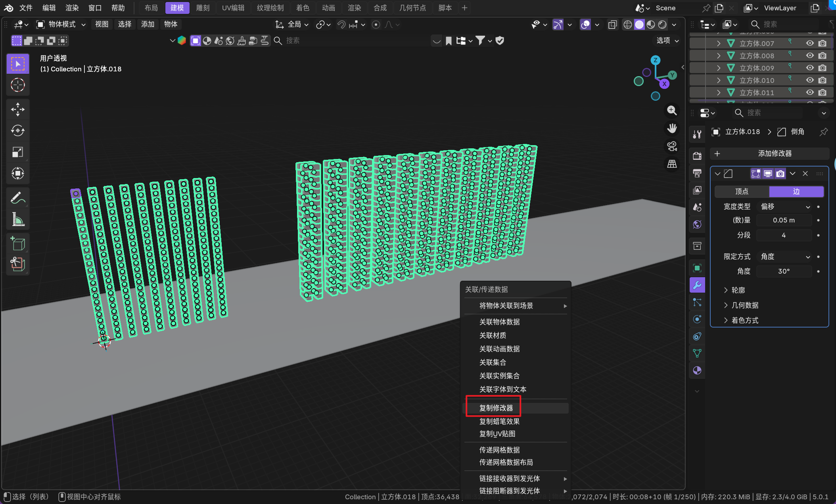Select the Measure tool
This screenshot has width=836, height=504.
[x=18, y=219]
